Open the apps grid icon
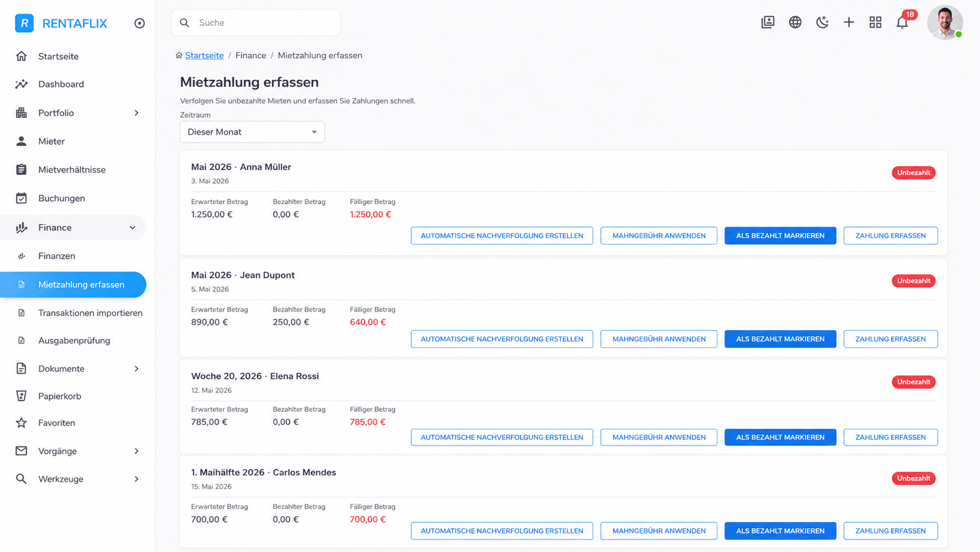 (x=875, y=22)
